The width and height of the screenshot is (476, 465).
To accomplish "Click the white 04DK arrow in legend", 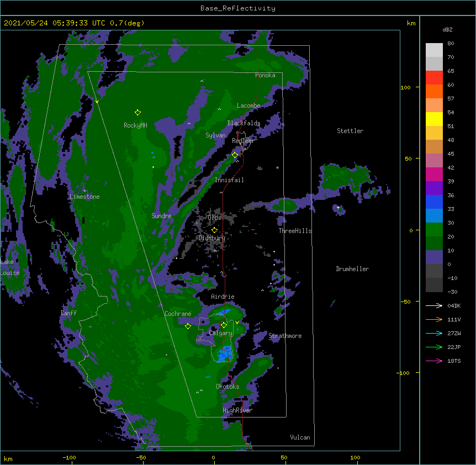I will point(434,305).
